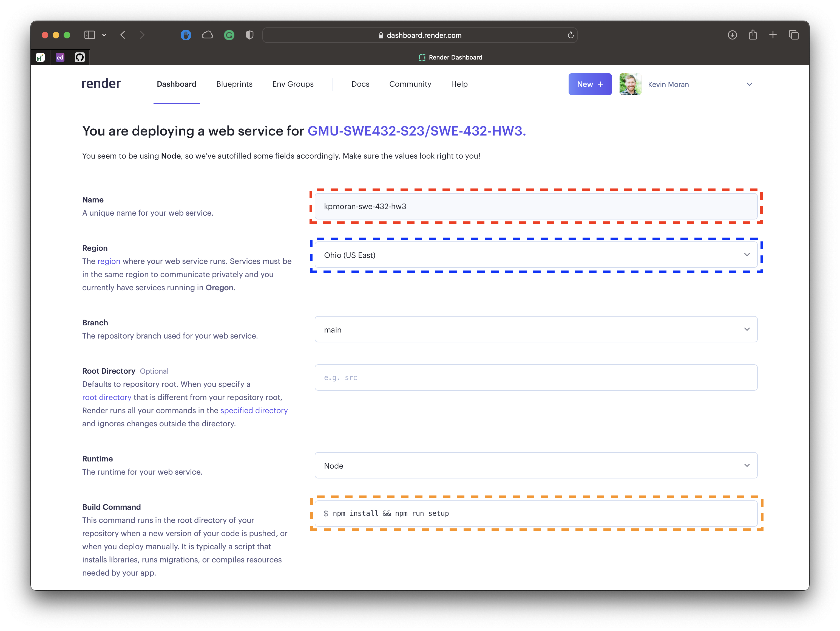Show tab overview icon
Image resolution: width=840 pixels, height=631 pixels.
794,35
